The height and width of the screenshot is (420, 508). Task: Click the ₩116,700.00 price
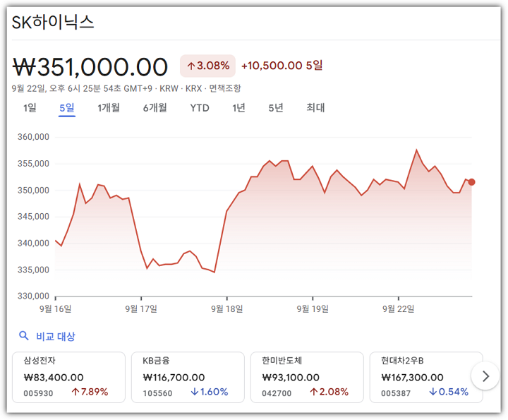[x=174, y=377]
